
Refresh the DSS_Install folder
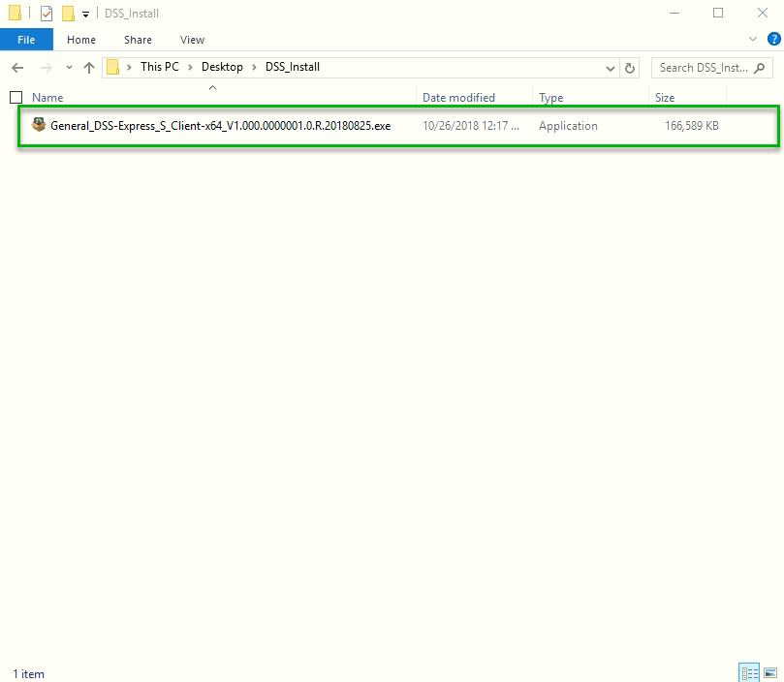click(x=630, y=68)
